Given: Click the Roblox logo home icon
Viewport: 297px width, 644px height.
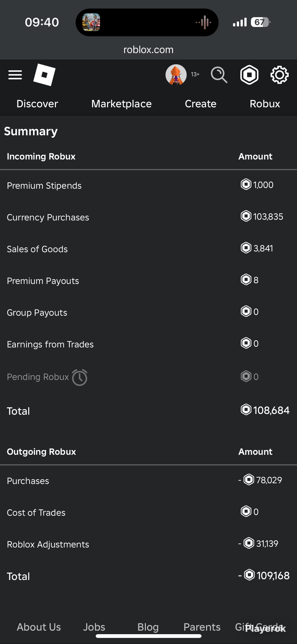Looking at the screenshot, I should 44,75.
